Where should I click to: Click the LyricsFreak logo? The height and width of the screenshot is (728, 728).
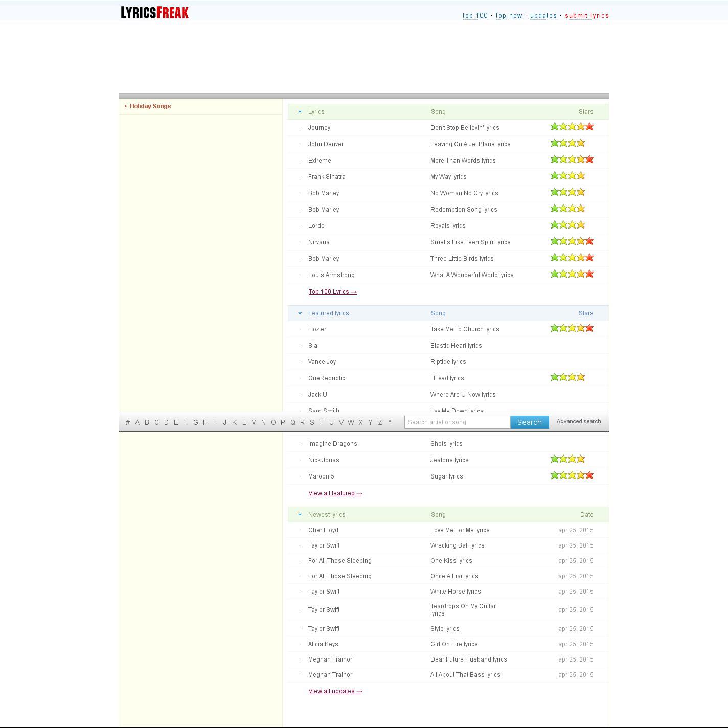click(x=154, y=13)
